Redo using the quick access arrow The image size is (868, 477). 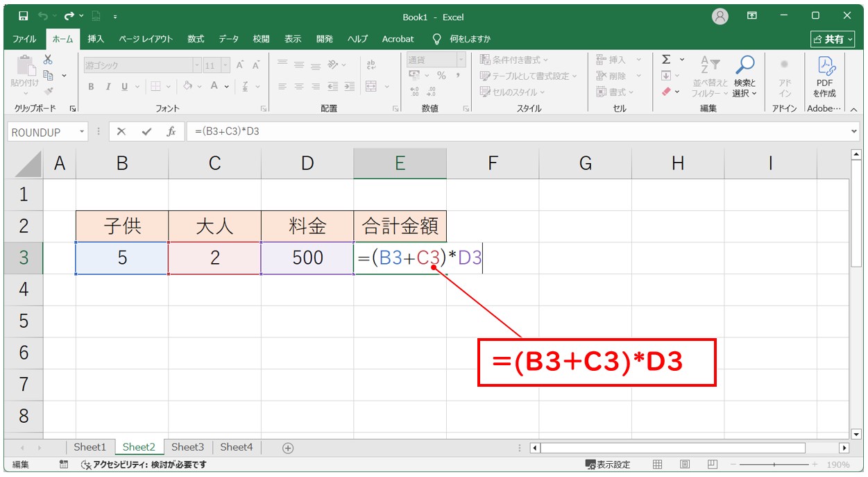(69, 16)
